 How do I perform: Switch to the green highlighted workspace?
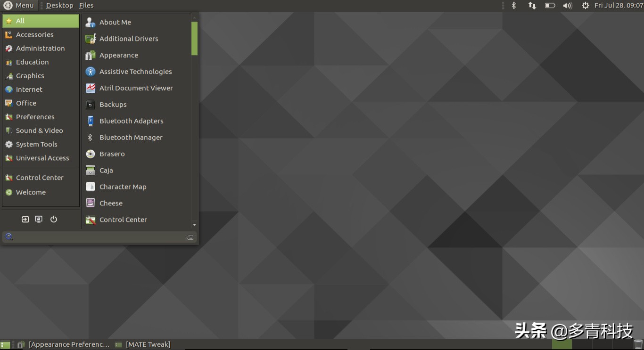tap(562, 345)
